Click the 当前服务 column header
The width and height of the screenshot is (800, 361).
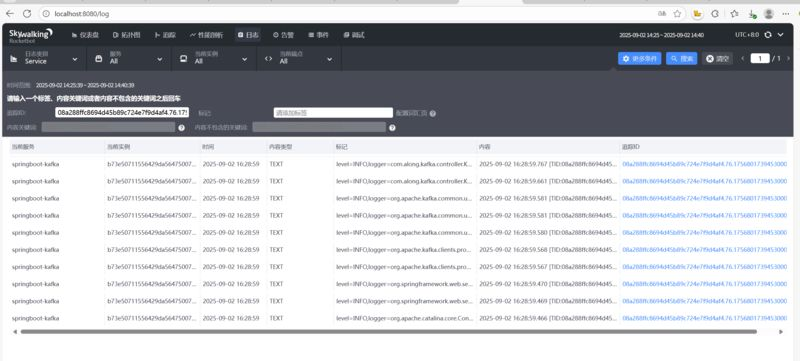pyautogui.click(x=23, y=147)
